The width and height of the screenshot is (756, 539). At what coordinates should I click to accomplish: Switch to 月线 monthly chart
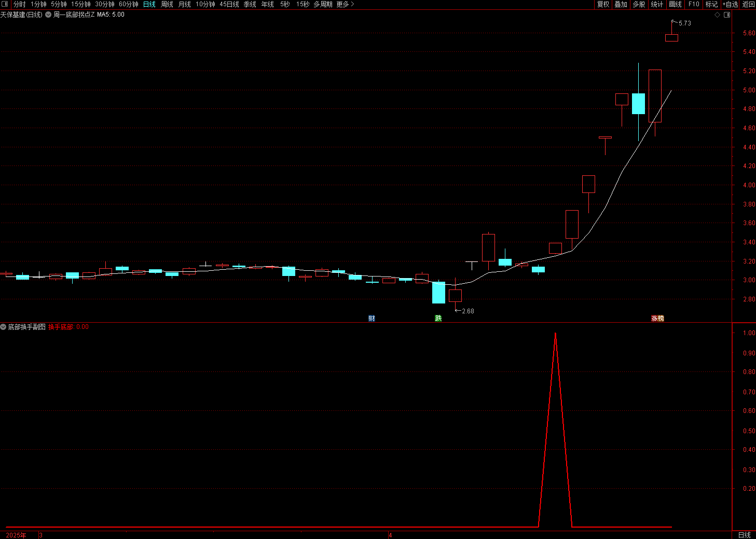[x=185, y=4]
